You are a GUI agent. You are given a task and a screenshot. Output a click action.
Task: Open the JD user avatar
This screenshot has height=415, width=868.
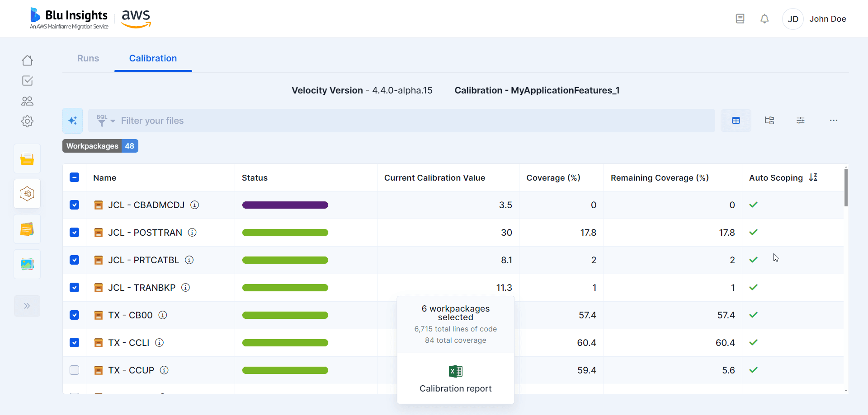tap(793, 19)
